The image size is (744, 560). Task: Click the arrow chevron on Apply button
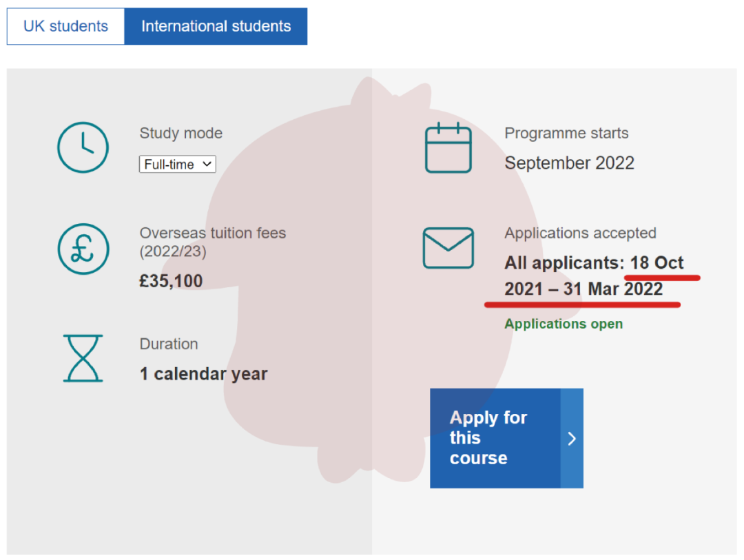(572, 439)
